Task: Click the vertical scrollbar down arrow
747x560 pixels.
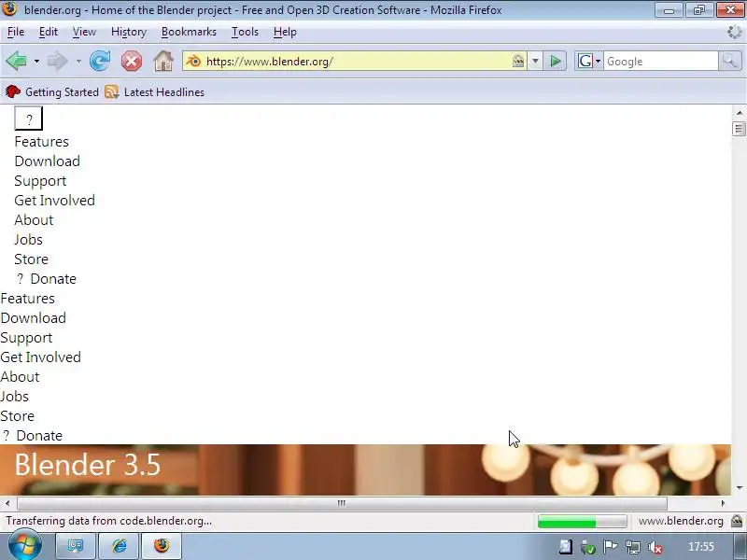Action: coord(739,487)
